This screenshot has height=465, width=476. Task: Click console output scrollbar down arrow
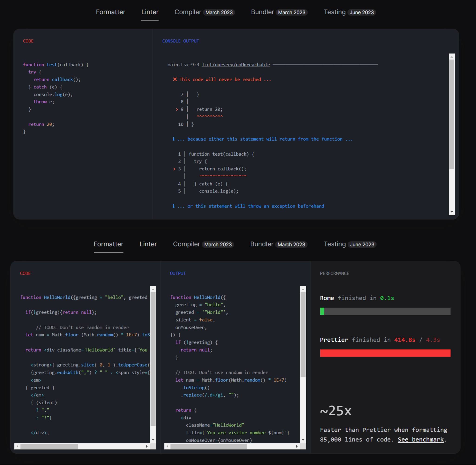click(452, 212)
